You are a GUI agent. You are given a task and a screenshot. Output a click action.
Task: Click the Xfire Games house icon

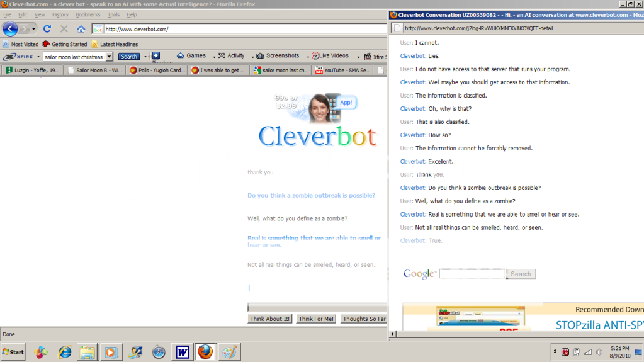[180, 55]
